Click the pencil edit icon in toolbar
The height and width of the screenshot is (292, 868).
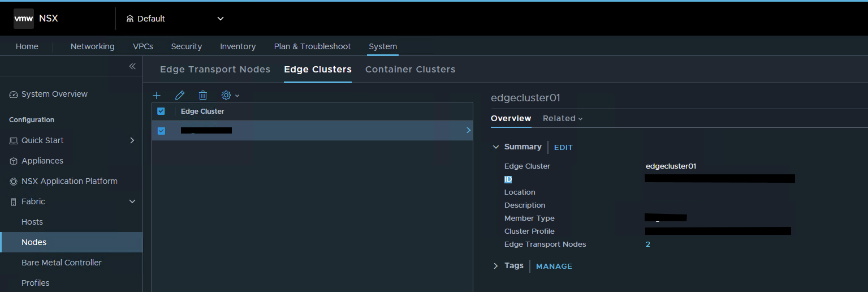180,95
